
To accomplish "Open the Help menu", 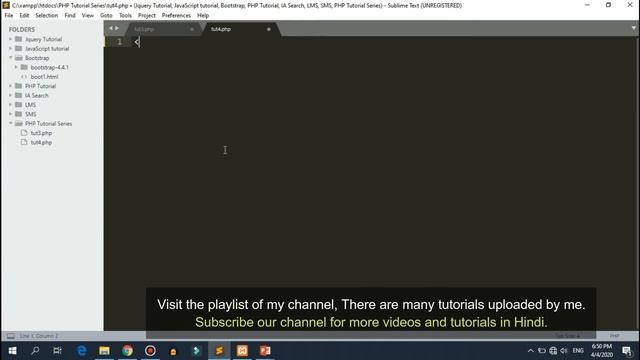I will [x=203, y=16].
